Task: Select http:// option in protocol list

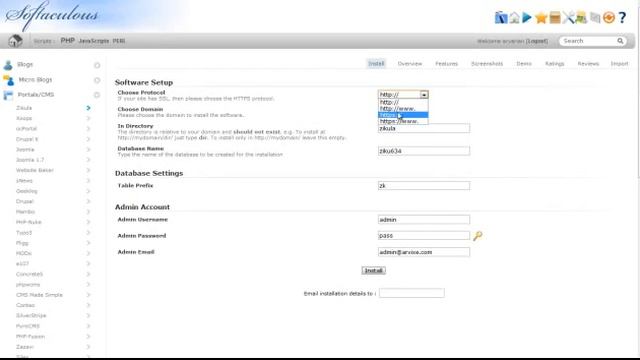Action: pos(403,102)
